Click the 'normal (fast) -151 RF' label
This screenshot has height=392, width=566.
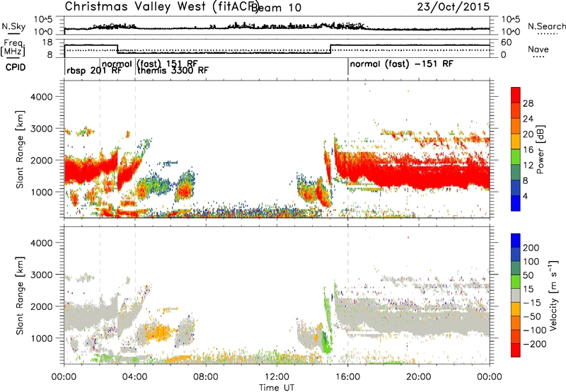(x=401, y=64)
